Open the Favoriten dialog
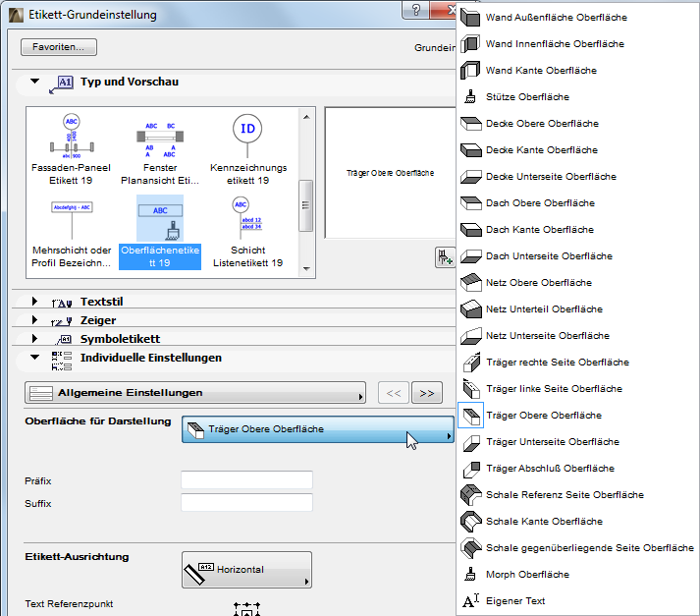This screenshot has height=616, width=700. [59, 47]
